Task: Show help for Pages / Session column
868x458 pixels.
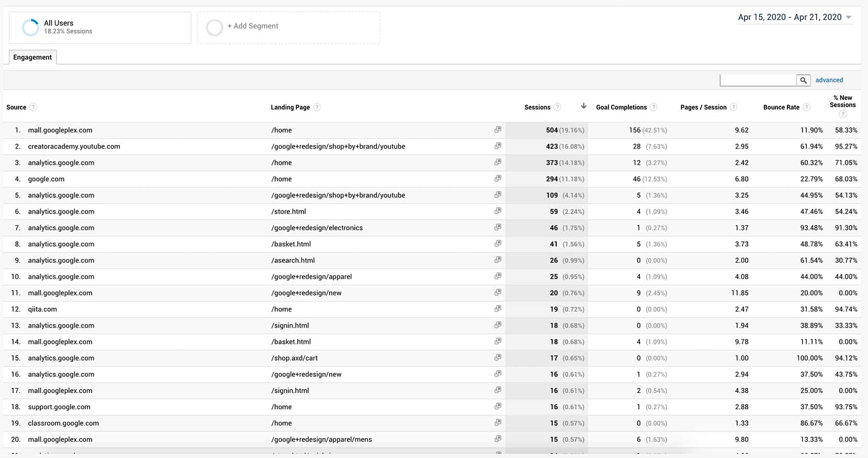Action: click(x=734, y=107)
